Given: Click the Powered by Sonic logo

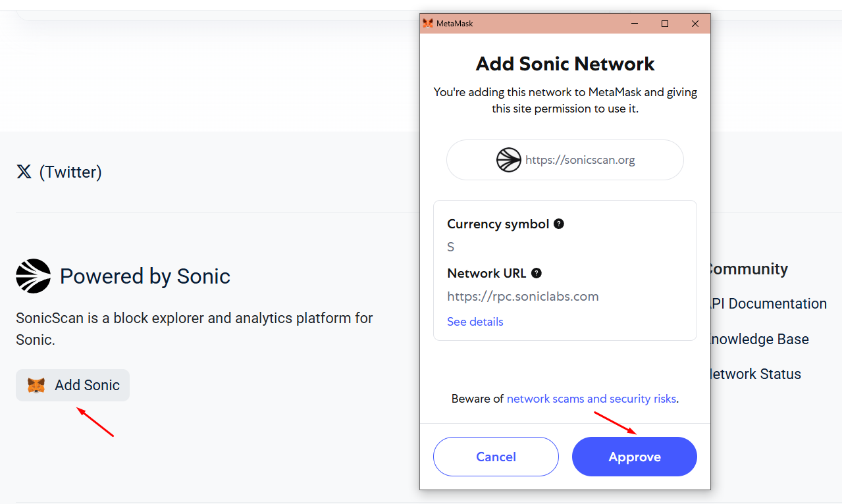Looking at the screenshot, I should 33,276.
